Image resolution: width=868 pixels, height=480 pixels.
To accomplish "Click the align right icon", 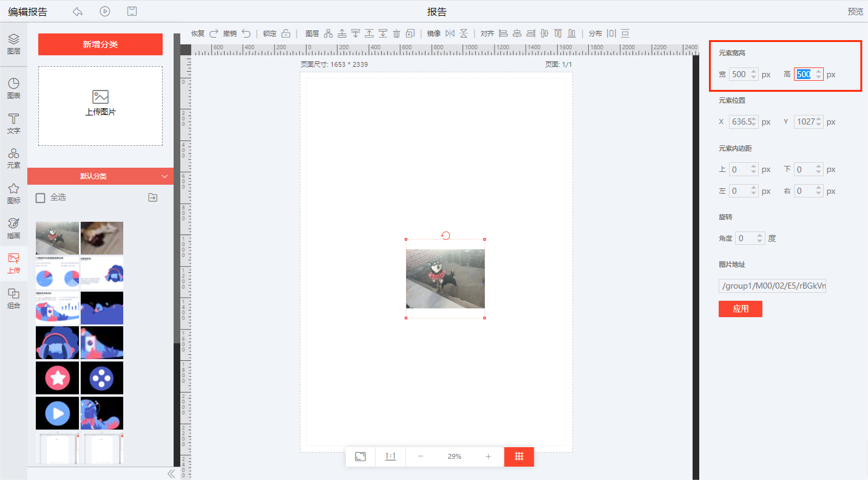I will pyautogui.click(x=531, y=33).
